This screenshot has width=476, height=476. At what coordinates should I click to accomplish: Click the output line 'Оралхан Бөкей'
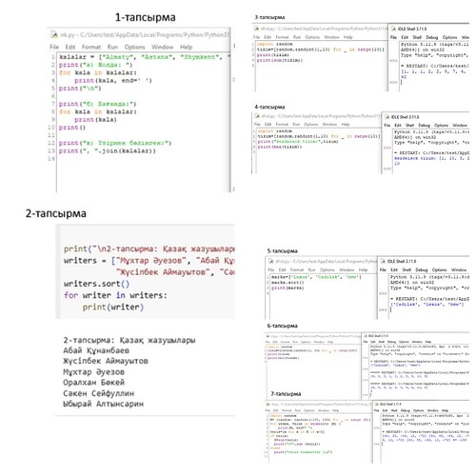pos(93,383)
